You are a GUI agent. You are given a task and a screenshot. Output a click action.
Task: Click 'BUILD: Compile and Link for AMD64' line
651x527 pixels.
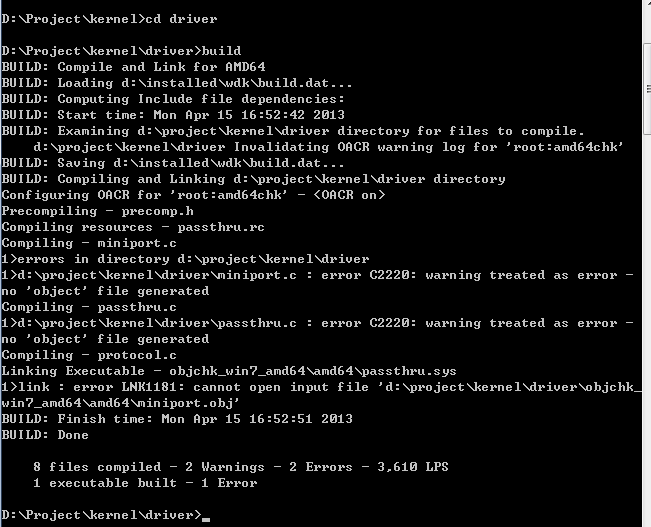tap(133, 67)
